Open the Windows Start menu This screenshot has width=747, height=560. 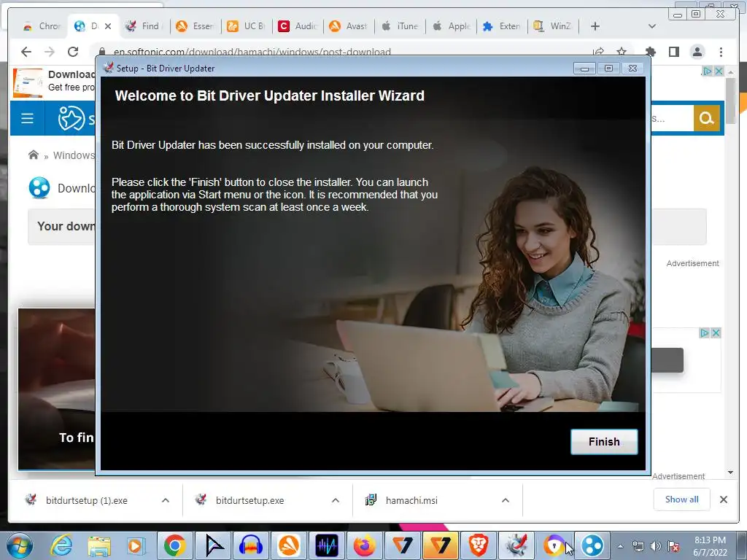point(19,545)
